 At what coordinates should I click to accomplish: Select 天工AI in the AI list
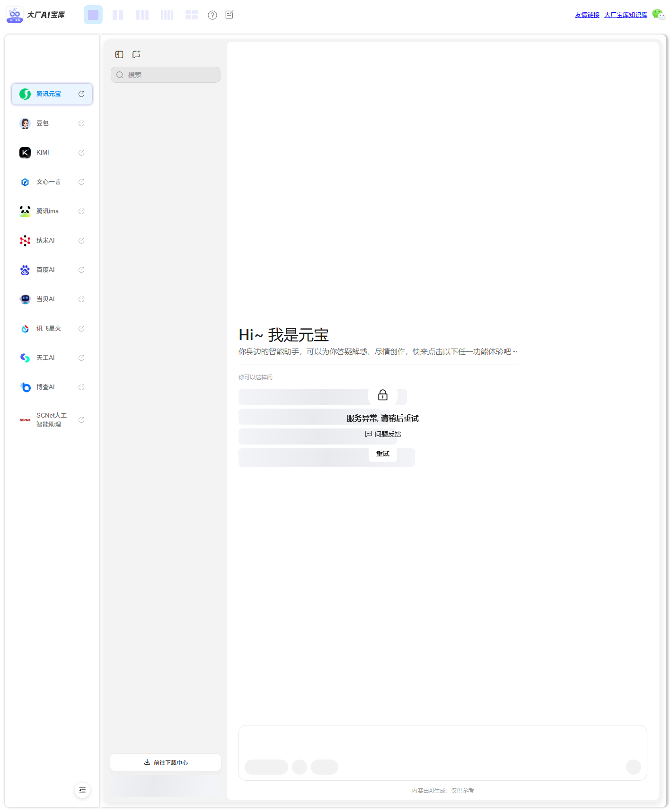[x=52, y=358]
